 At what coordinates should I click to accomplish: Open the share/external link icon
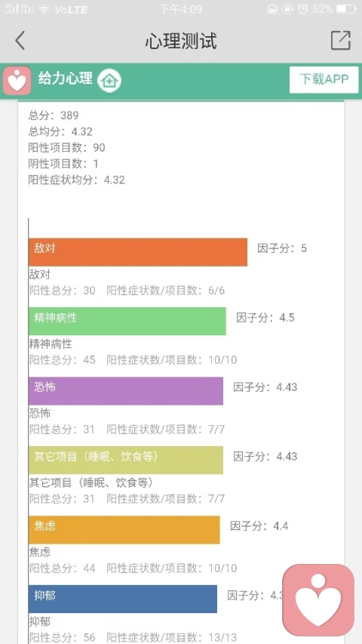point(341,40)
